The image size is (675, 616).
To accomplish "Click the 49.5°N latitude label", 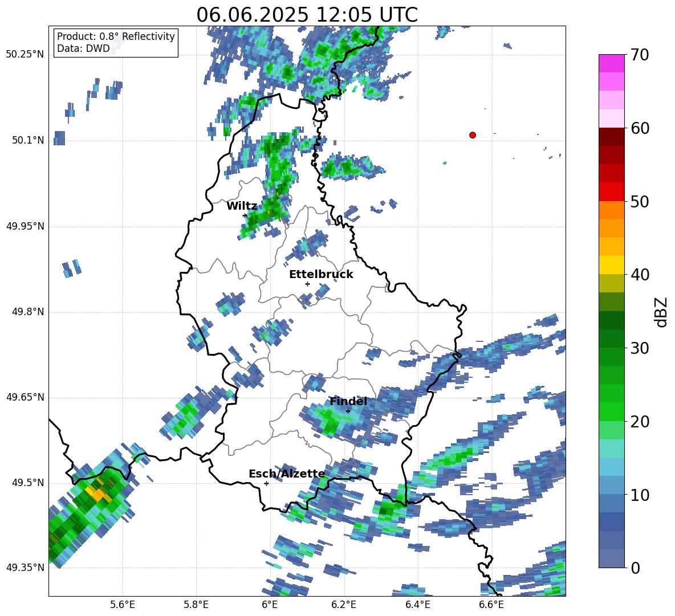I will (28, 483).
